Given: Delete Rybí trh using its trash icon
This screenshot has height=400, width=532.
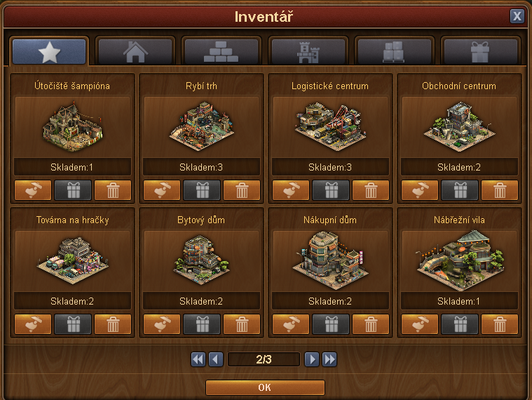Looking at the screenshot, I should [242, 190].
